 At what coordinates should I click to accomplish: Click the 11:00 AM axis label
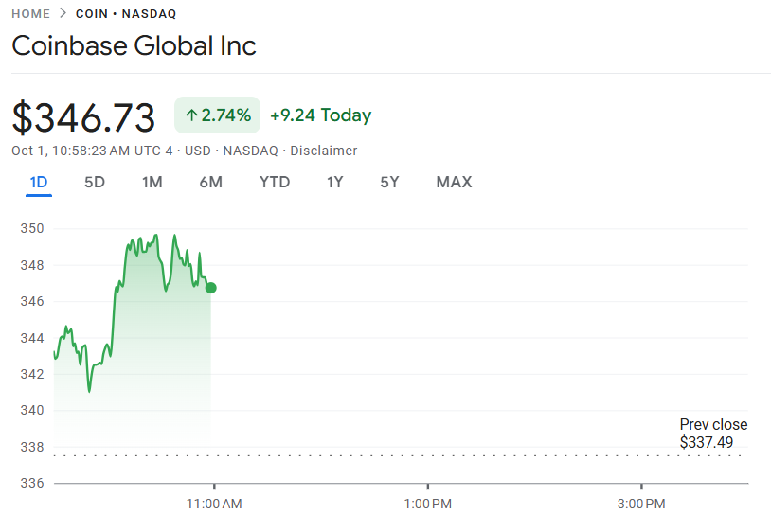214,504
